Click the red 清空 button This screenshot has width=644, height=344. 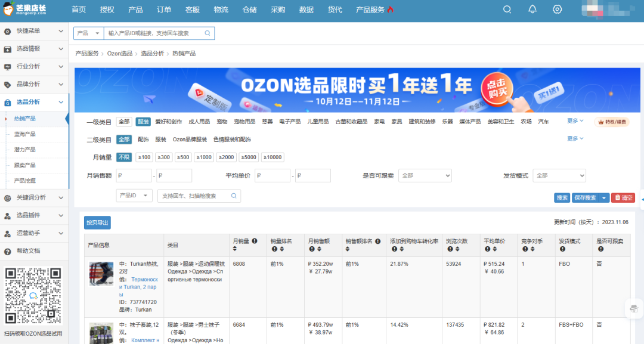(x=623, y=198)
